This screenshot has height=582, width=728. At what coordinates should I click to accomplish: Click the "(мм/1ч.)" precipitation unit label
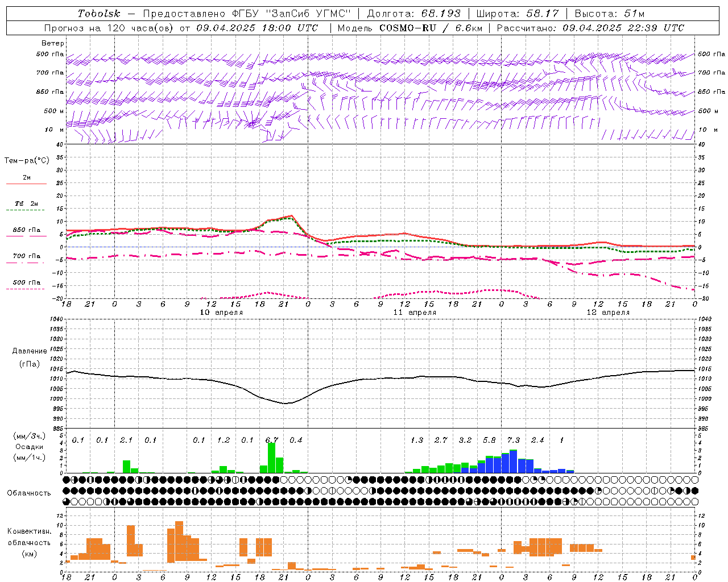(30, 457)
